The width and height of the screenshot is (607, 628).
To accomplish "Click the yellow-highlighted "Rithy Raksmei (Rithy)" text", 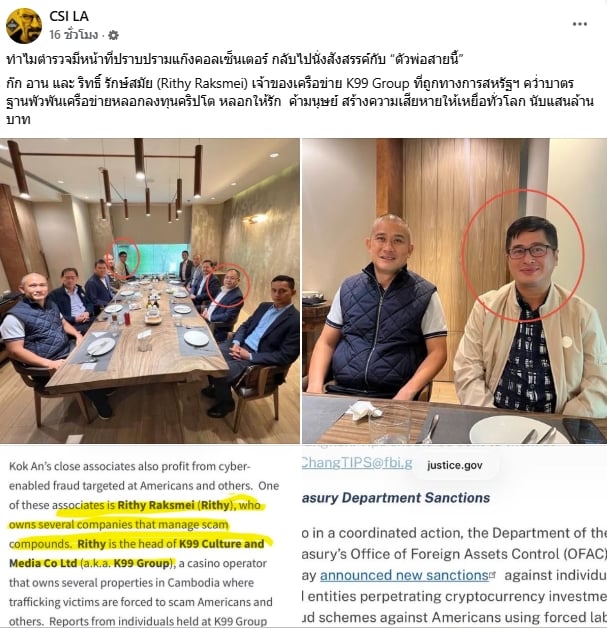I will (x=174, y=505).
